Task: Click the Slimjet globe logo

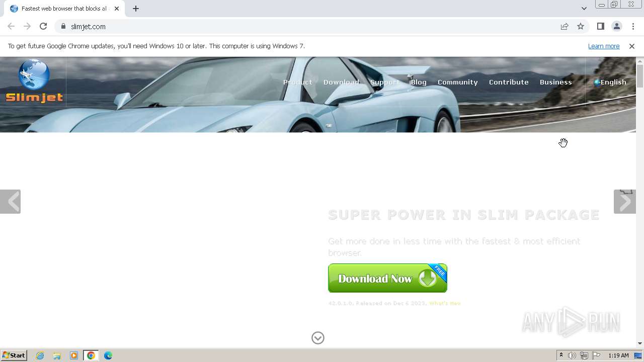Action: [x=34, y=81]
